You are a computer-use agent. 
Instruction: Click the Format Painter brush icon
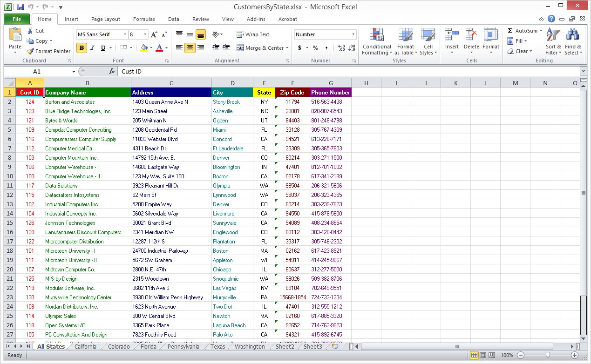pyautogui.click(x=30, y=51)
